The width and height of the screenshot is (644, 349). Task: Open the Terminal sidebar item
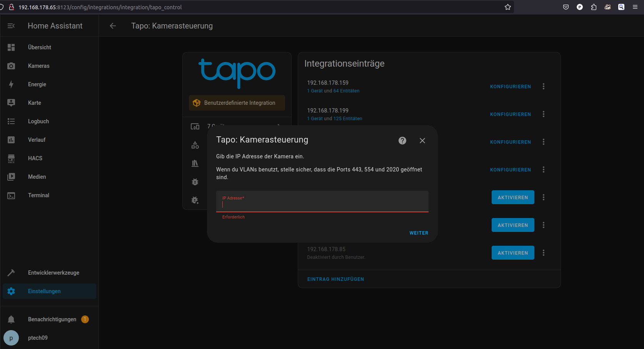click(x=38, y=195)
